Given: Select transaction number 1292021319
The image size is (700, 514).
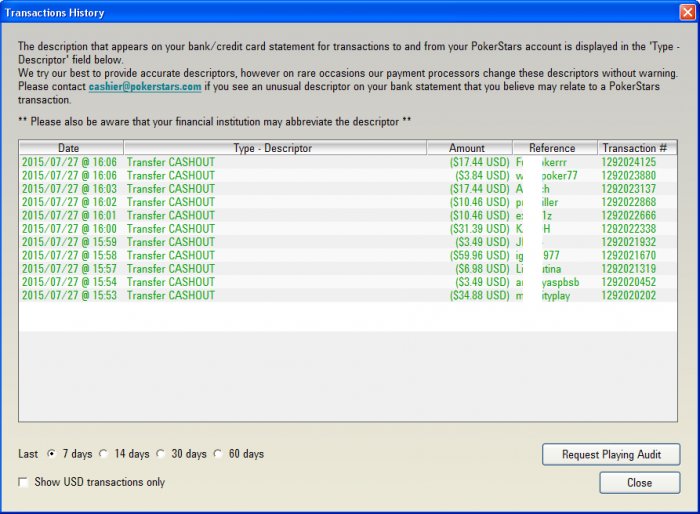Looking at the screenshot, I should pyautogui.click(x=629, y=269).
